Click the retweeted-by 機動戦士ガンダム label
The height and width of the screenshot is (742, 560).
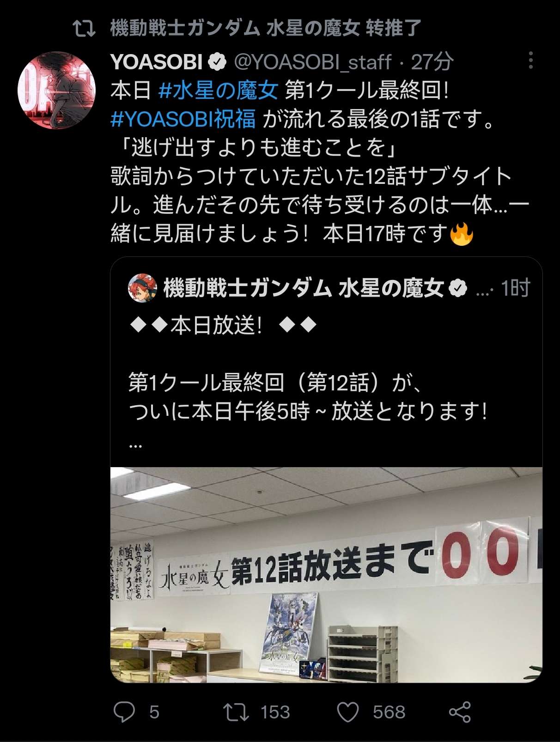pyautogui.click(x=266, y=28)
